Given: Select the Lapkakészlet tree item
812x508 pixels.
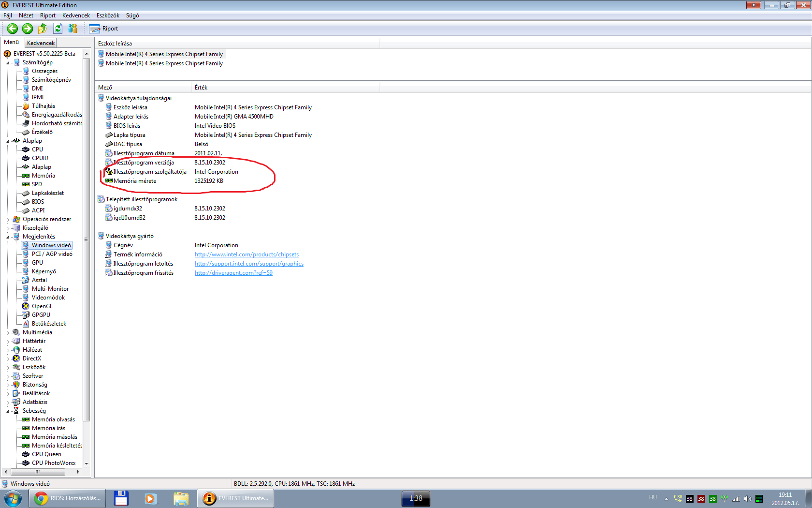Looking at the screenshot, I should [48, 193].
